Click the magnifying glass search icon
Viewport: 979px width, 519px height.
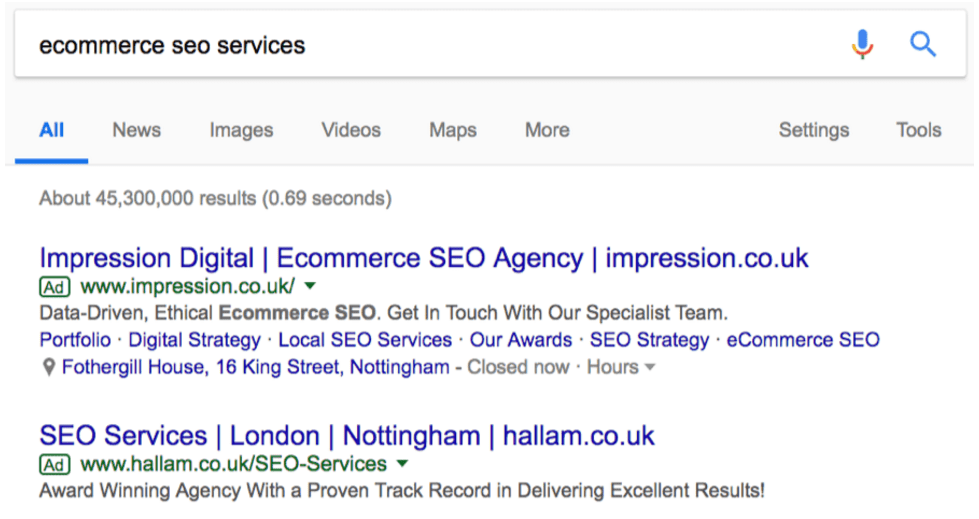[922, 44]
